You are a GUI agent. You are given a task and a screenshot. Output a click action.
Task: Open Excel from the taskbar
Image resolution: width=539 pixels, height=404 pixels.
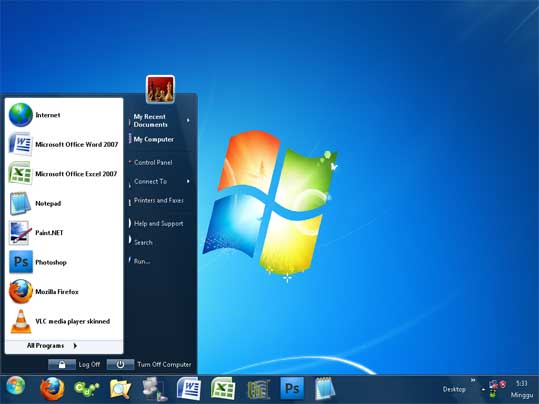tap(223, 389)
